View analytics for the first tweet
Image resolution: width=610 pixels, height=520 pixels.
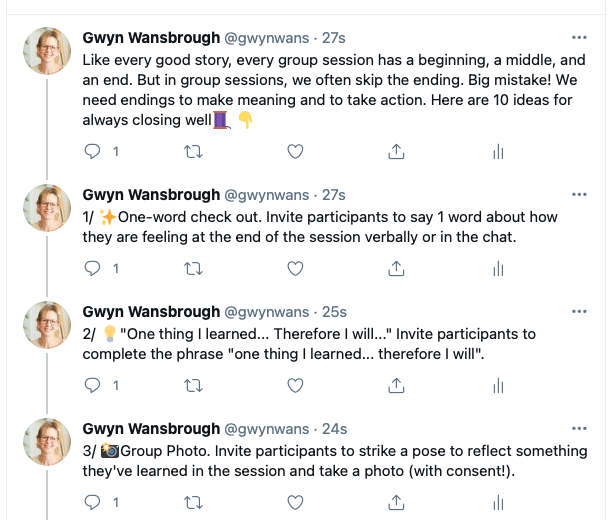point(498,151)
